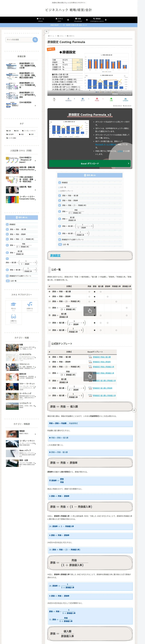Open the 原価設定_値入額と原価率 template link
This screenshot has height=644, width=145.
[103, 388]
